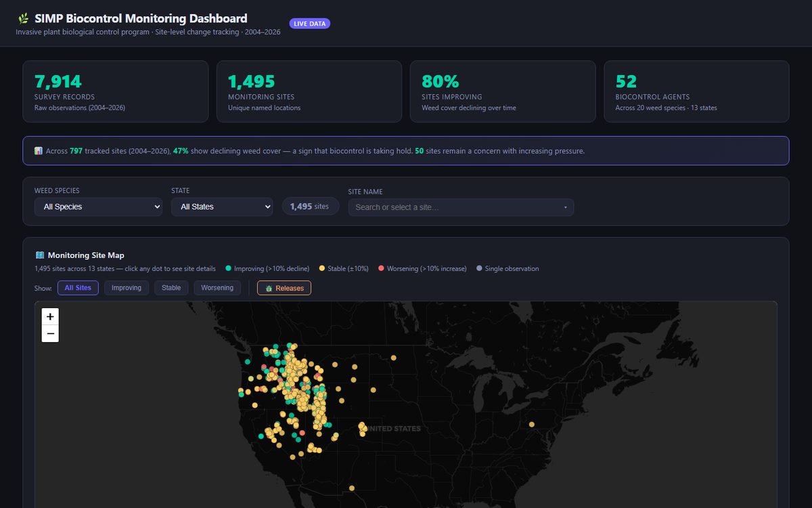Click the 'Monitoring Site Map' heading

coord(86,255)
